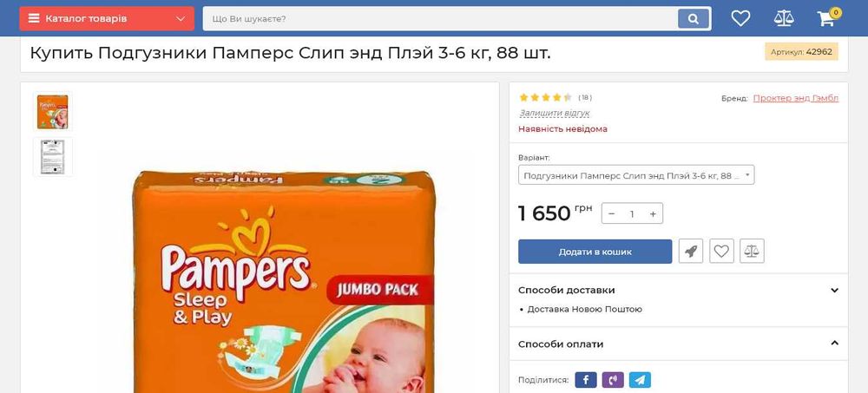Add product to favorites with heart button
The width and height of the screenshot is (868, 393).
coord(721,252)
